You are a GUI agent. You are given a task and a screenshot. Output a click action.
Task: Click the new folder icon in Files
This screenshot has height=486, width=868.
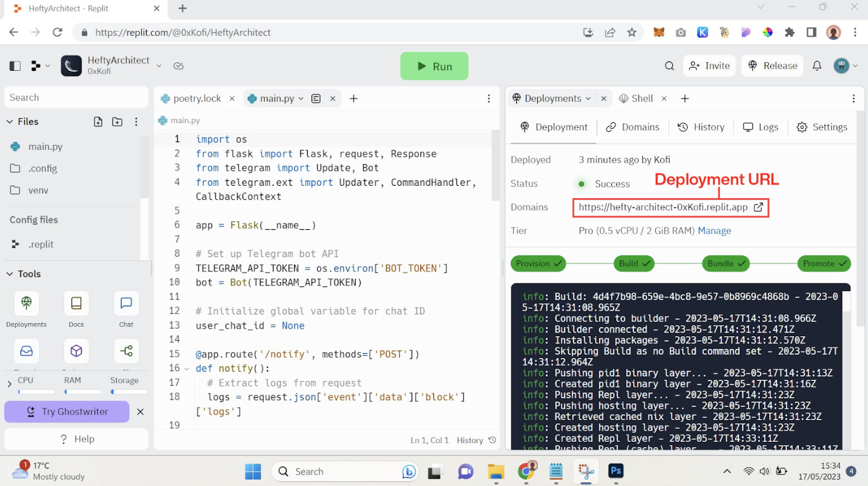pyautogui.click(x=117, y=122)
